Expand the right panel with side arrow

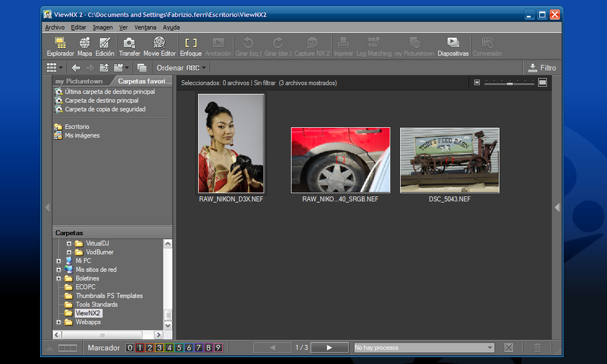558,208
